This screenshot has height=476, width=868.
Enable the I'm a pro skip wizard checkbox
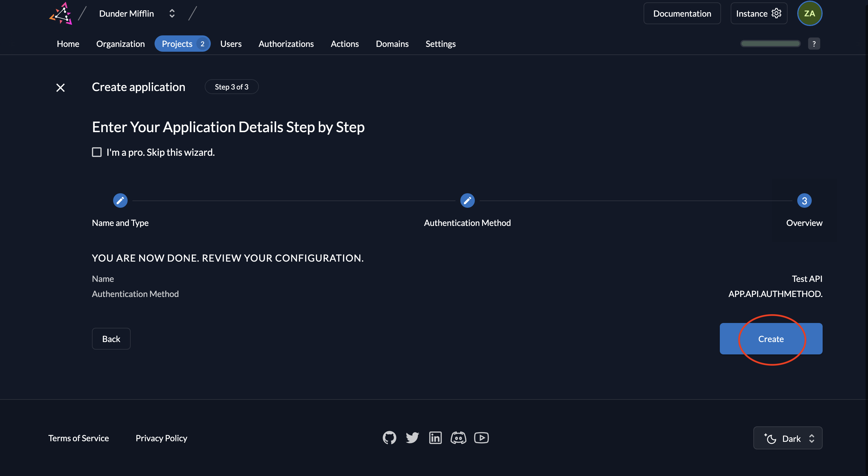click(x=96, y=152)
